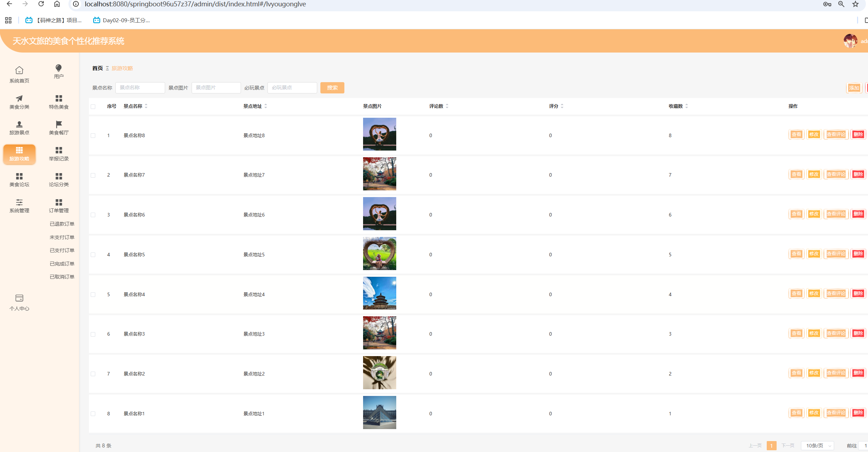The width and height of the screenshot is (868, 452).
Task: Toggle the select-all checkbox in table header
Action: (x=93, y=106)
